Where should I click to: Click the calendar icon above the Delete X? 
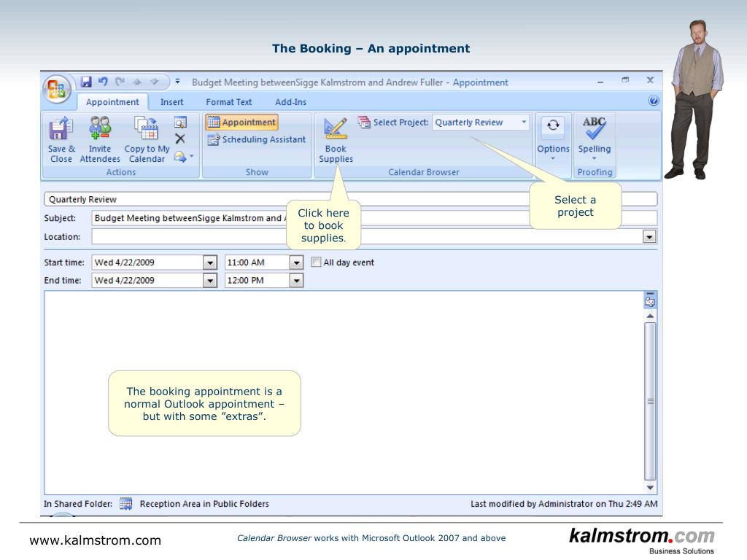coord(180,122)
